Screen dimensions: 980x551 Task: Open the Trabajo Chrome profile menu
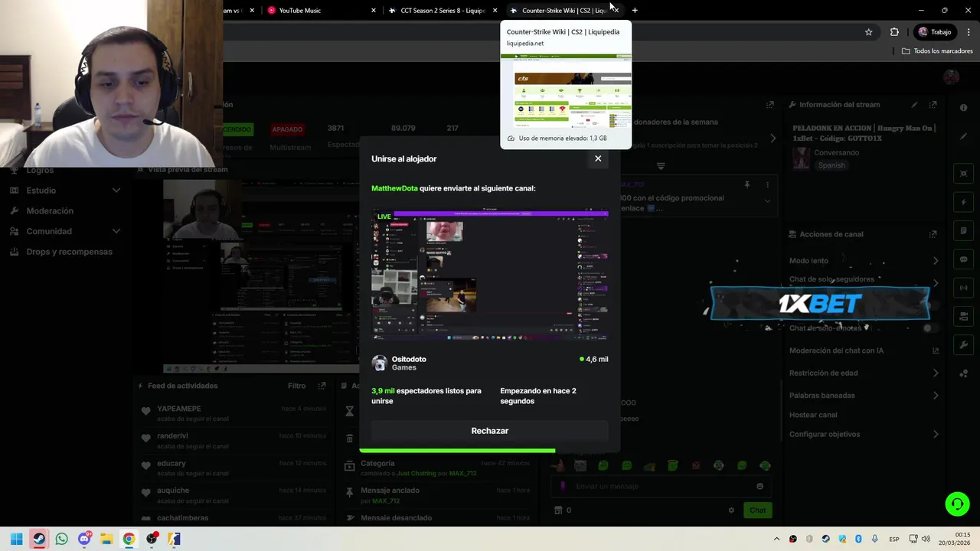pos(935,32)
